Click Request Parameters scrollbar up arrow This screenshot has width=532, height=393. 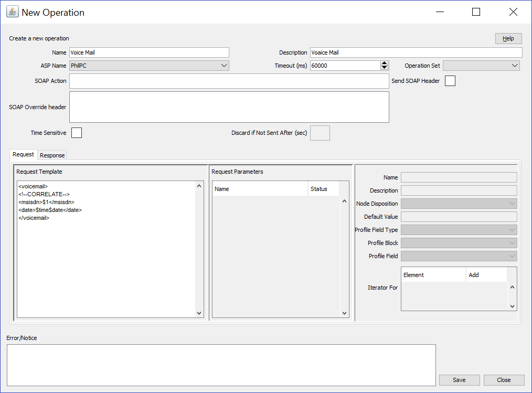[344, 201]
